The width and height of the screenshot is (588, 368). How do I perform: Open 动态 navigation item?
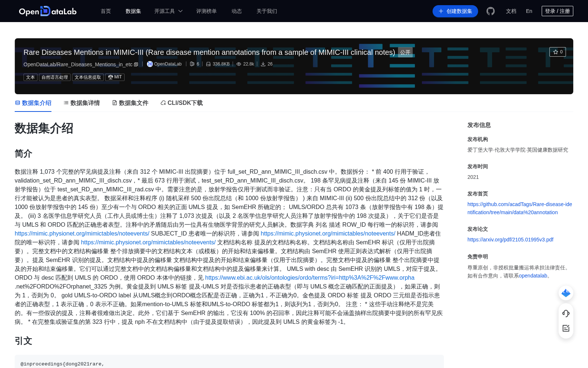(237, 11)
